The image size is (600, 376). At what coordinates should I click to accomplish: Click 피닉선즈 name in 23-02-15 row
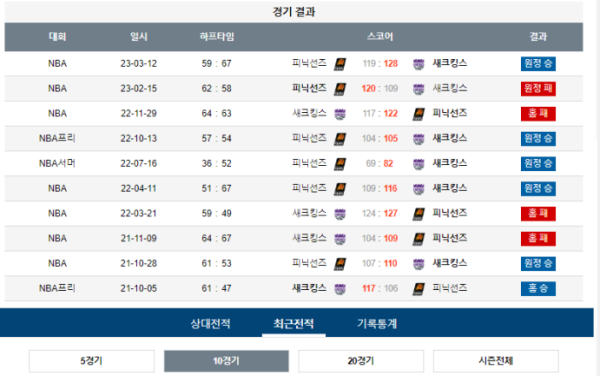[309, 88]
